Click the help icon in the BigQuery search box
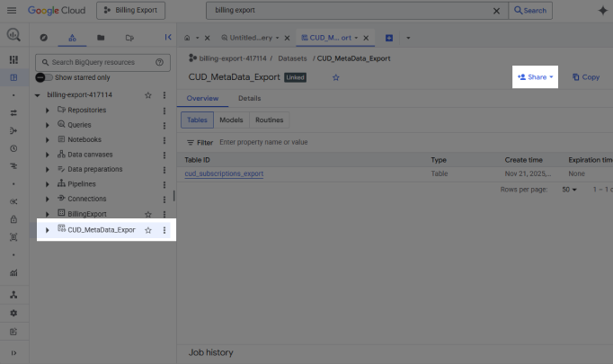This screenshot has width=613, height=364. [x=159, y=62]
